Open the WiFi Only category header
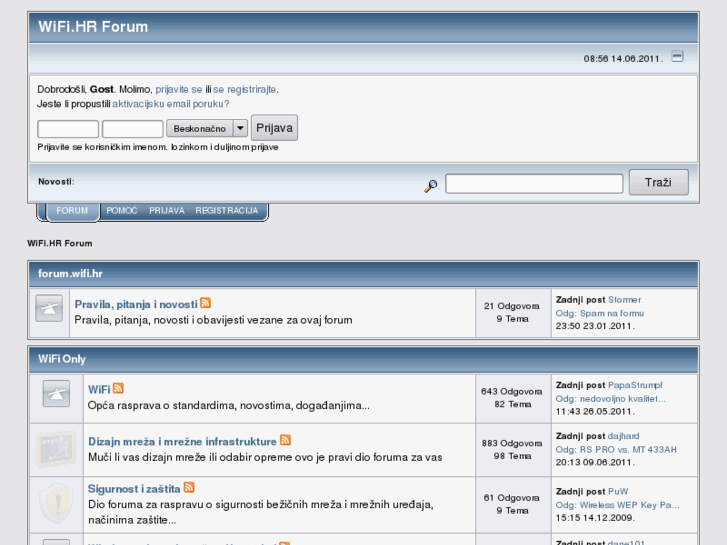 click(x=62, y=359)
